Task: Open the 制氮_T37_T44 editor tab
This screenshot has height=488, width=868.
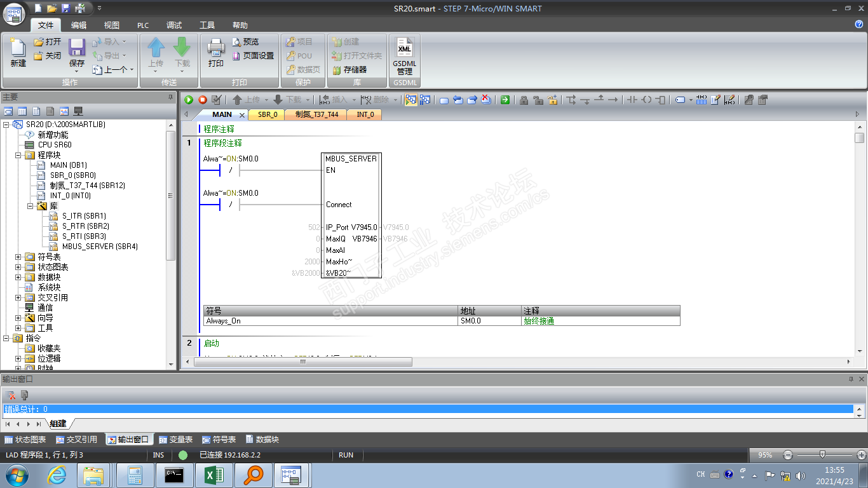Action: point(316,114)
